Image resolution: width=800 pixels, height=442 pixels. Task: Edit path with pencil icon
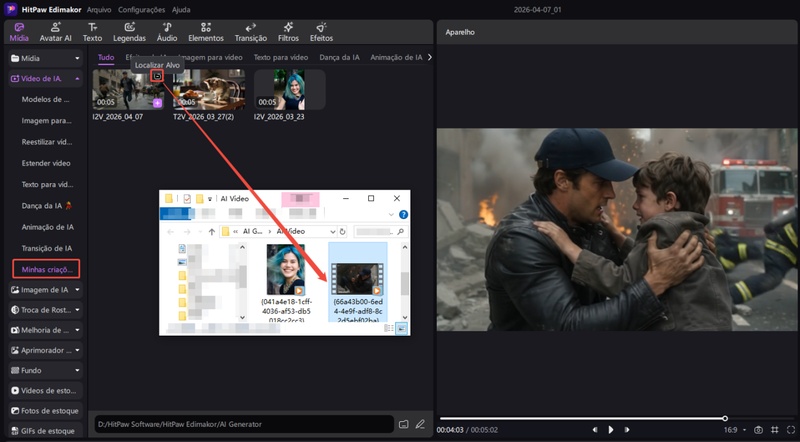coord(420,424)
